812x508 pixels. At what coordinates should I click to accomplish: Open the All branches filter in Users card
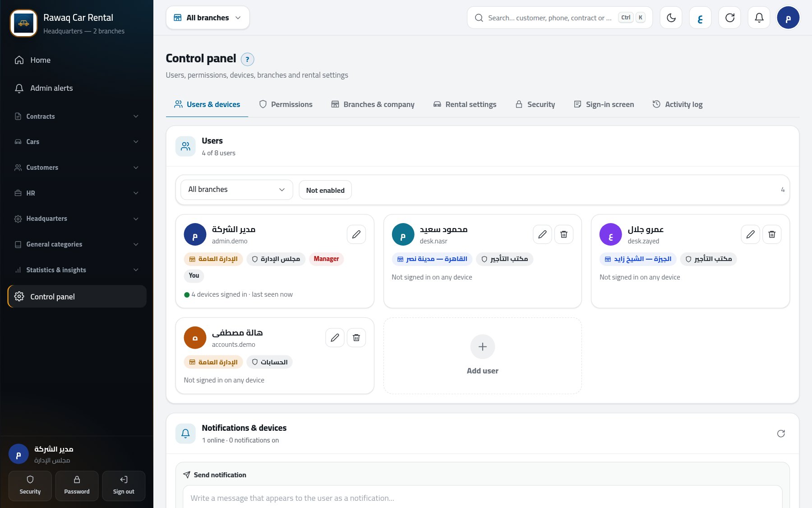(237, 190)
